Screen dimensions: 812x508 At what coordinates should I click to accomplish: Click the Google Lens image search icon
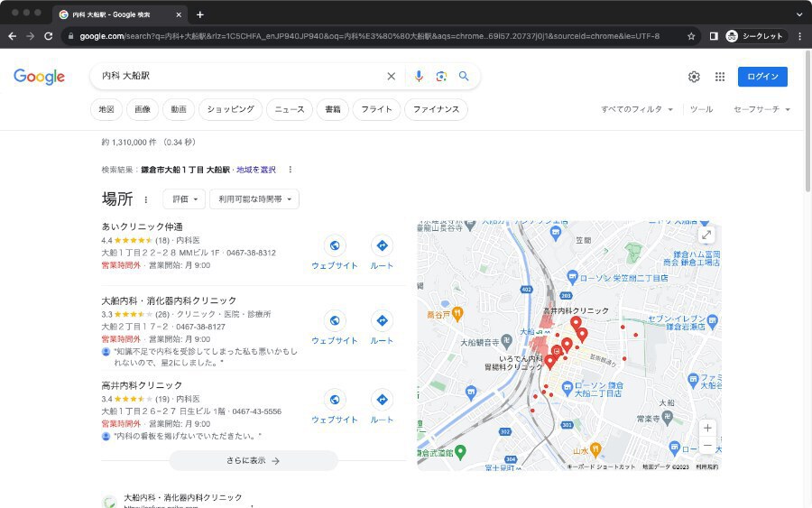click(x=441, y=77)
